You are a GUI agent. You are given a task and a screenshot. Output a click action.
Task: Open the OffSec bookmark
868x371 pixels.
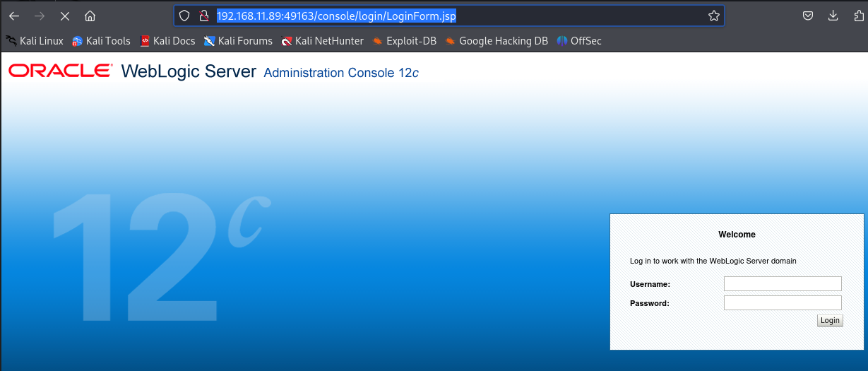click(579, 41)
